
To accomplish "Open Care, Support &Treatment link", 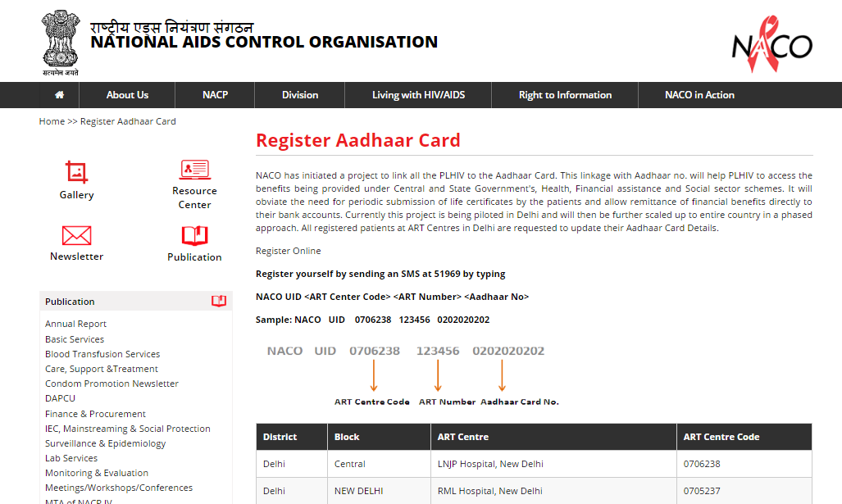I will point(102,369).
